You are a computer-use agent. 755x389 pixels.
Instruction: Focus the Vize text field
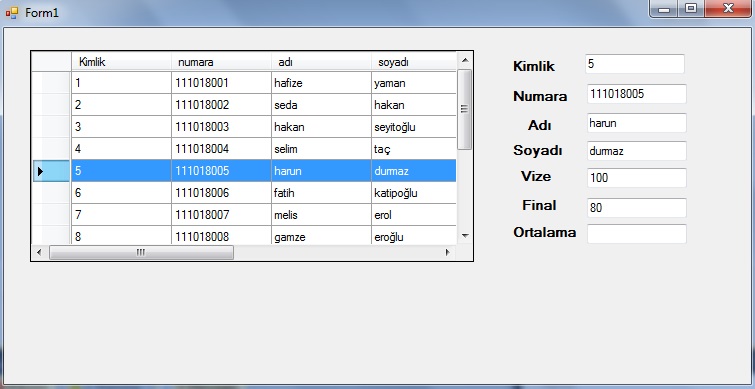pos(637,178)
